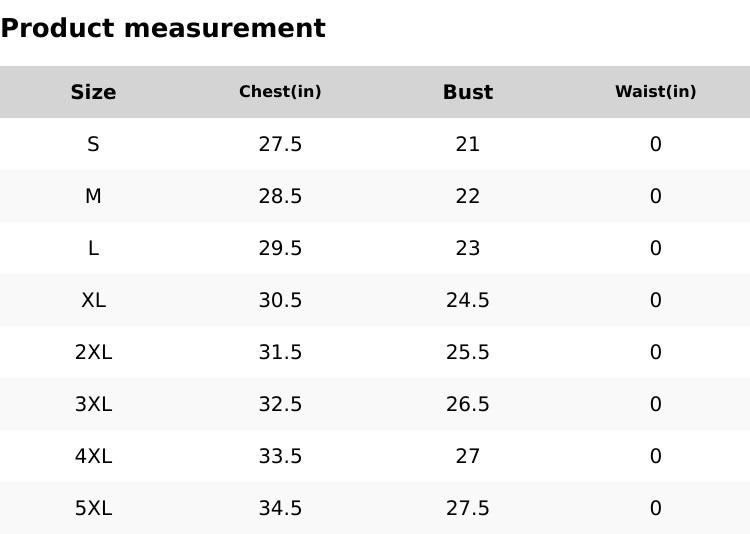The height and width of the screenshot is (534, 750).
Task: Select the M size cell
Action: [x=93, y=196]
